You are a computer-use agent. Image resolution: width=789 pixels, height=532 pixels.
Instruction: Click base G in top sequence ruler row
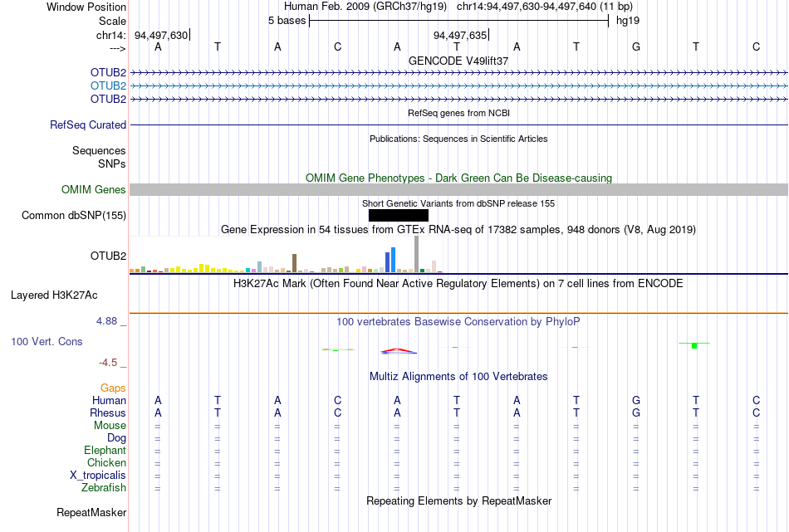coord(636,46)
